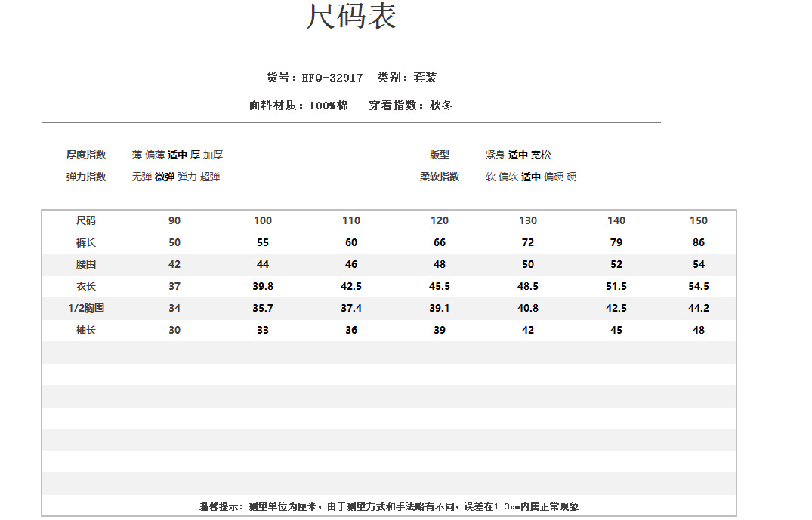Select 超弹 elasticity option
Viewport: 812px width, 520px height.
click(210, 177)
